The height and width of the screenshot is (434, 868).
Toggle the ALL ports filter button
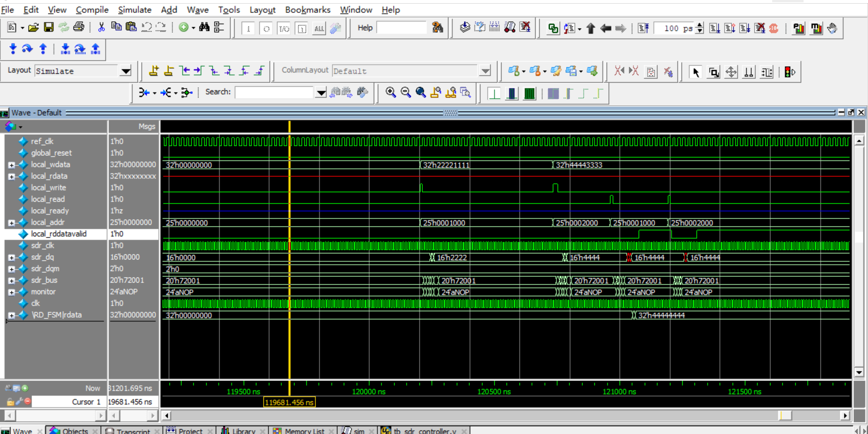(x=319, y=29)
